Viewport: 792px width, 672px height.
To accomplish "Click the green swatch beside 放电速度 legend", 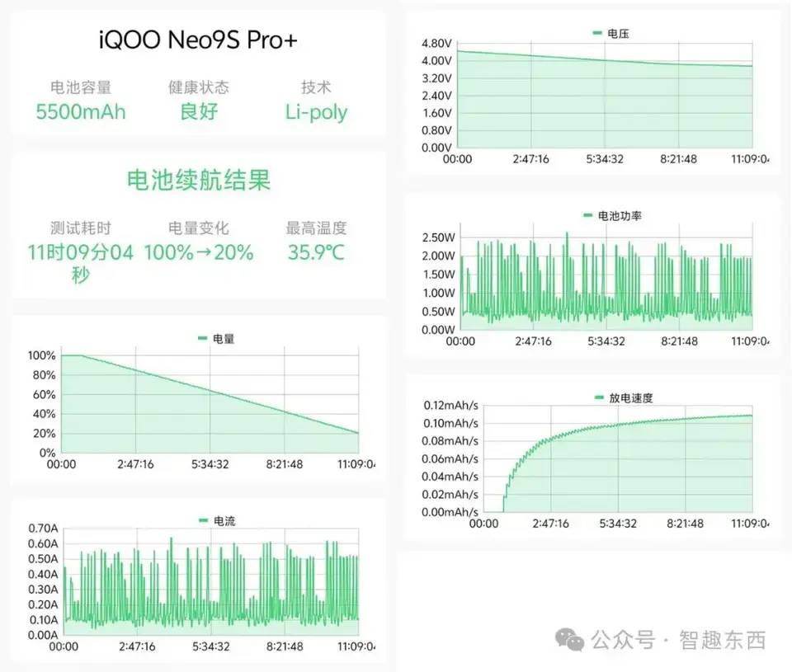I will pyautogui.click(x=599, y=398).
